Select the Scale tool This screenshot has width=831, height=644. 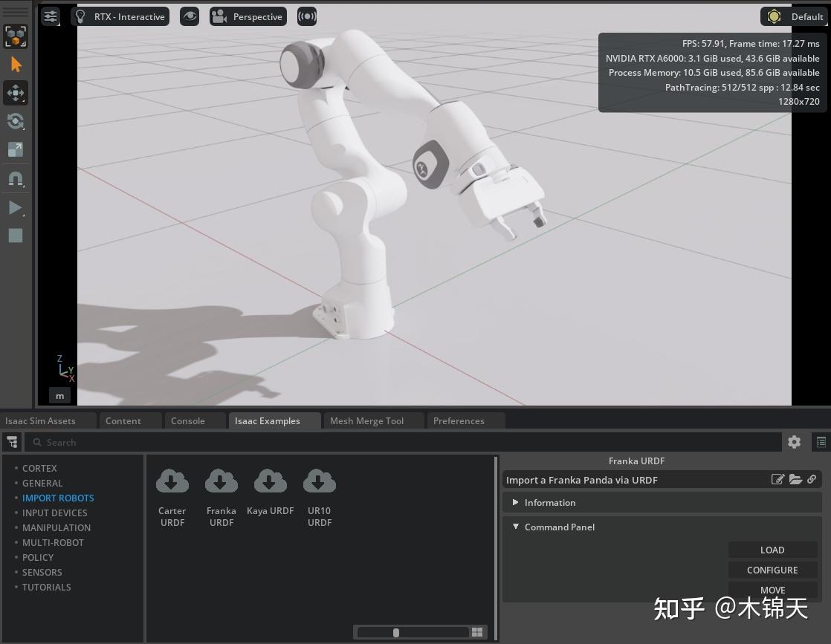click(x=16, y=149)
